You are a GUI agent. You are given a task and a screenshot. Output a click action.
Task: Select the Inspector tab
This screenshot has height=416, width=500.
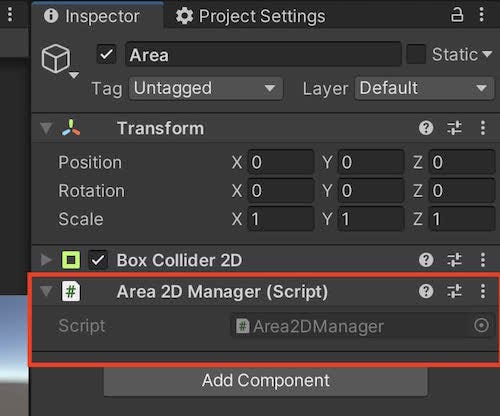pyautogui.click(x=92, y=16)
